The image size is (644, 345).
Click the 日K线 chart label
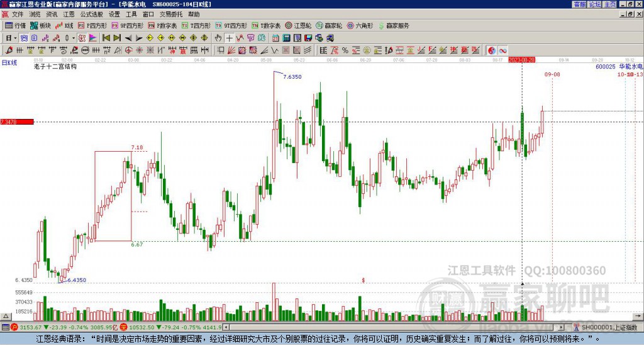(9, 63)
